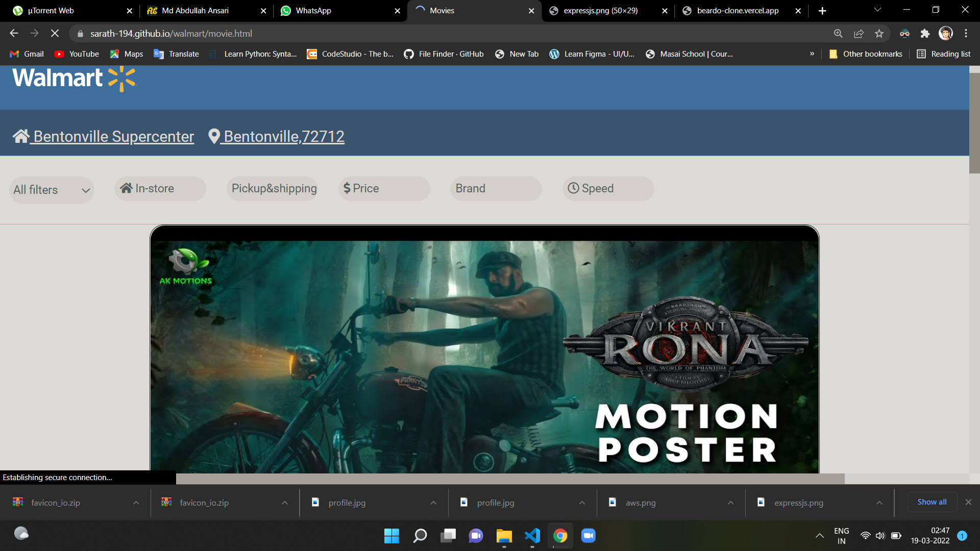
Task: Open the Learn Figma bookmark
Action: [x=592, y=54]
